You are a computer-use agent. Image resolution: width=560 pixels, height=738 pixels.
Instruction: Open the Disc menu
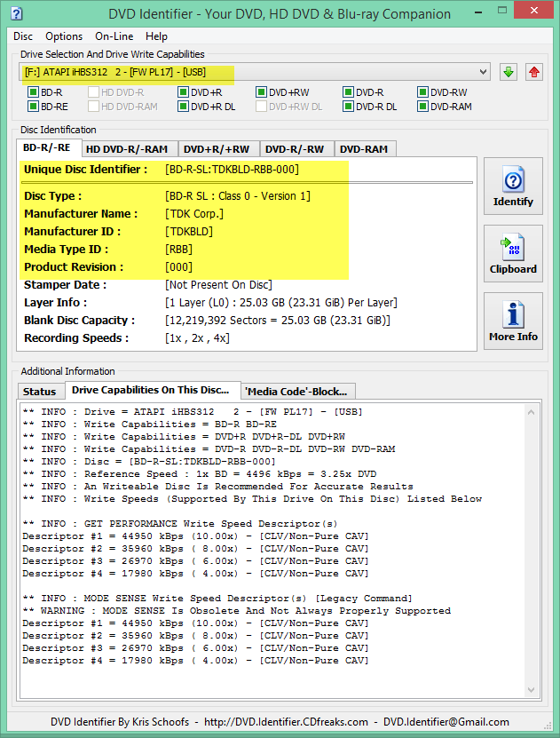[x=23, y=36]
